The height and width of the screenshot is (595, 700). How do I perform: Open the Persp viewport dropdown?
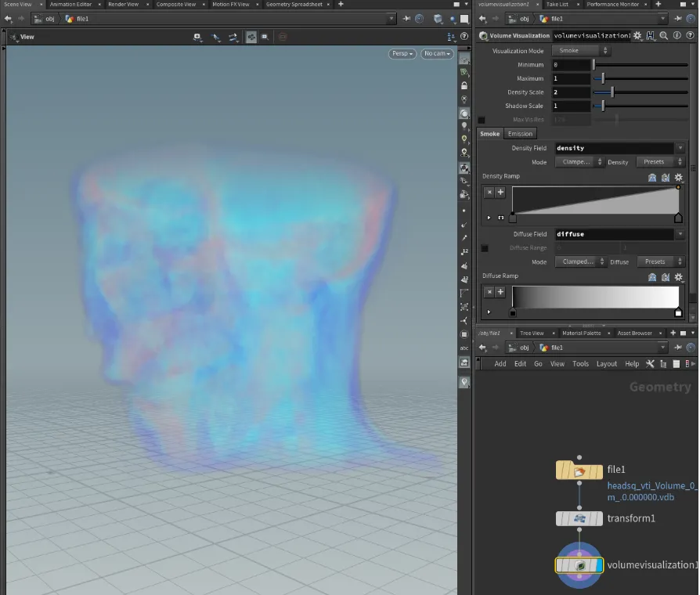click(x=402, y=54)
